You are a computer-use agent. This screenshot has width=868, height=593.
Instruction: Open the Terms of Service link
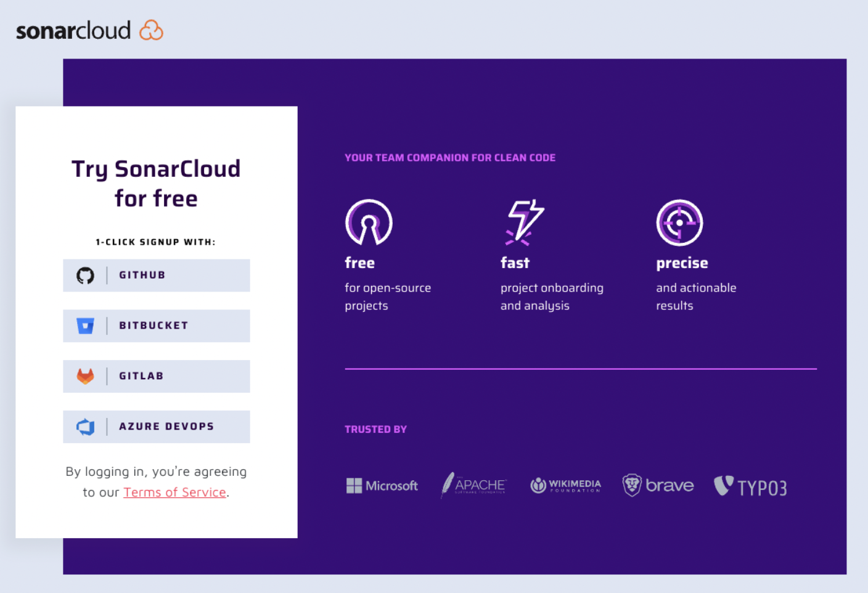pos(174,493)
